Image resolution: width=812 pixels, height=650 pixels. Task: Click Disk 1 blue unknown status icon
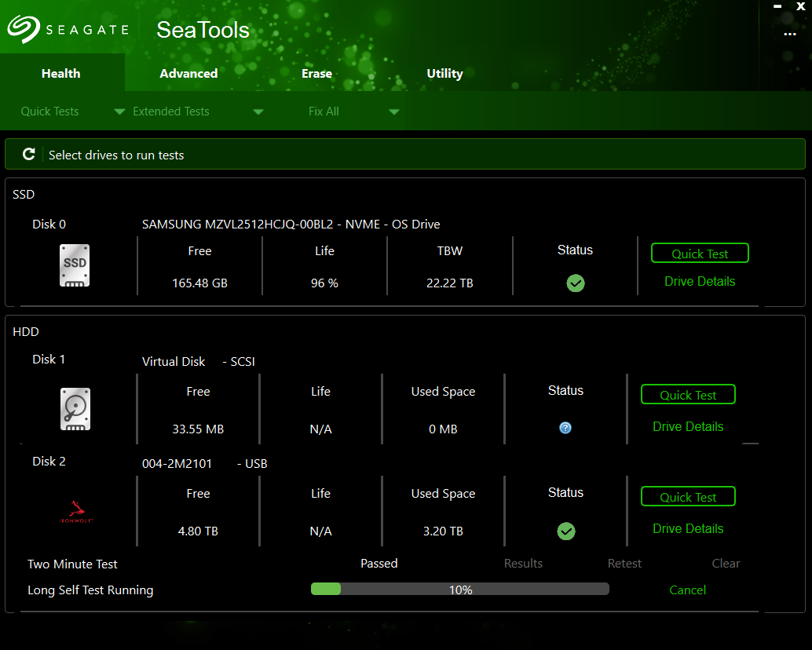(565, 428)
